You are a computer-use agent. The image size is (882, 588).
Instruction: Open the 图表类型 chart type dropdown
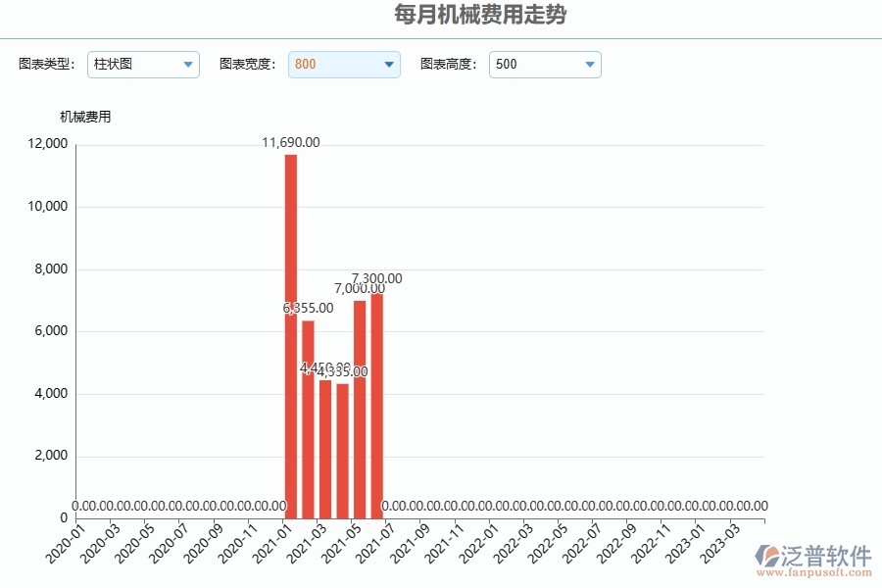(x=143, y=65)
